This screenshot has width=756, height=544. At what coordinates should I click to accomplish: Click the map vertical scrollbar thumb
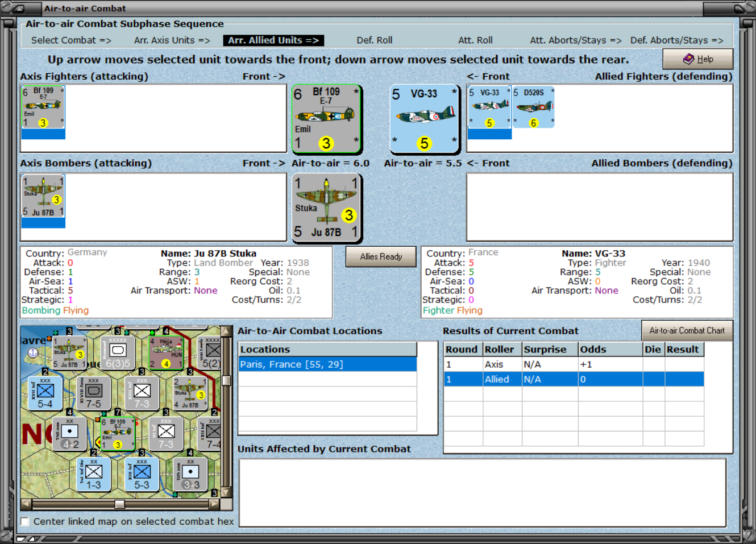(x=226, y=381)
